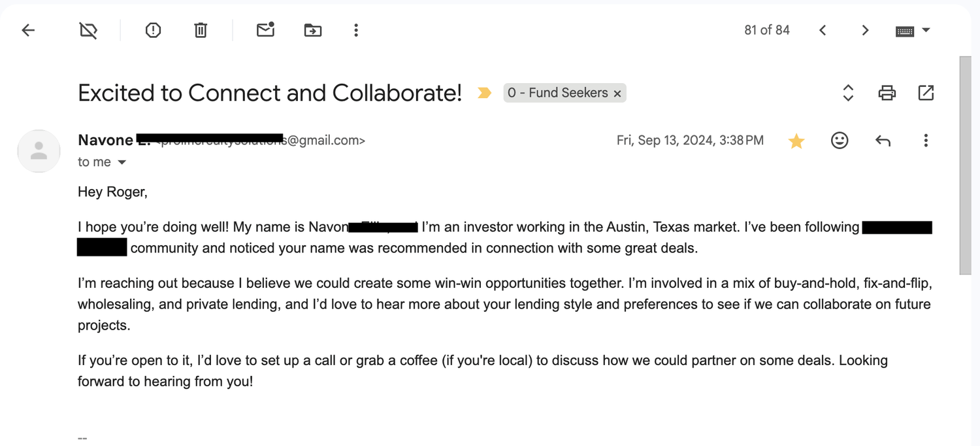Reply to Navone's message
Viewport: 980px width, 446px height.
tap(883, 141)
